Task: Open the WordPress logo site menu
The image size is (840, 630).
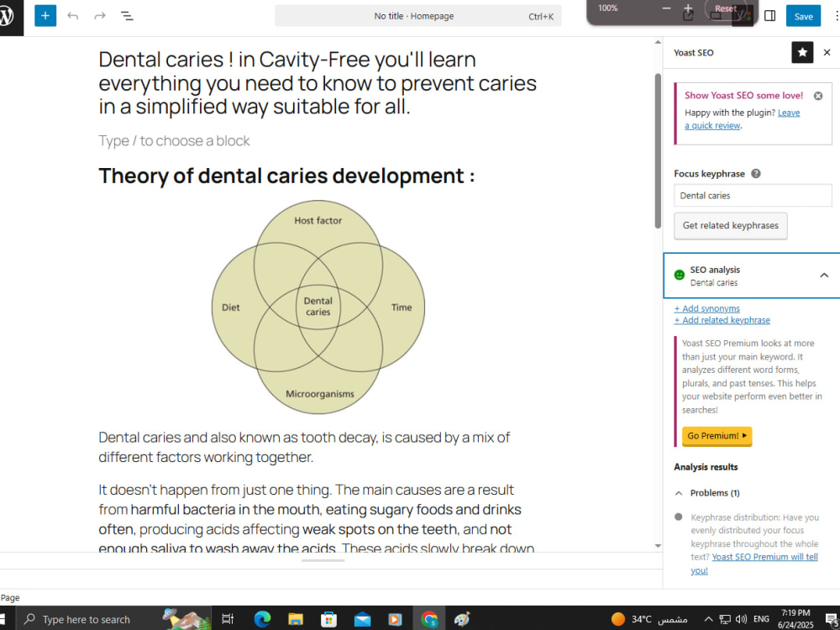Action: point(8,16)
